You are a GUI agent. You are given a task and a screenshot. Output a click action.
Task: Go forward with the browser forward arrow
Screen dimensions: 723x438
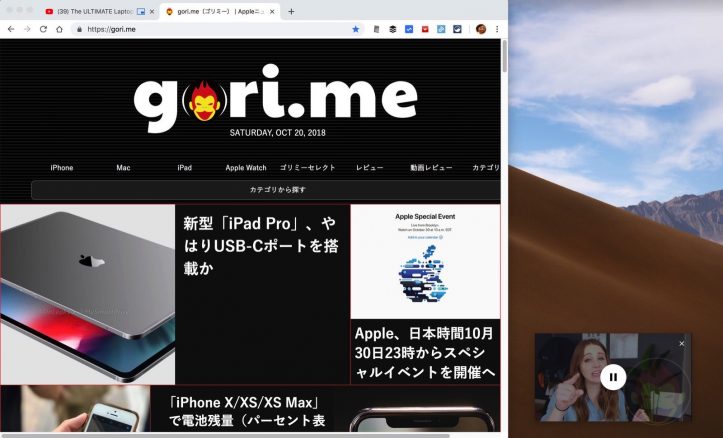[27, 29]
